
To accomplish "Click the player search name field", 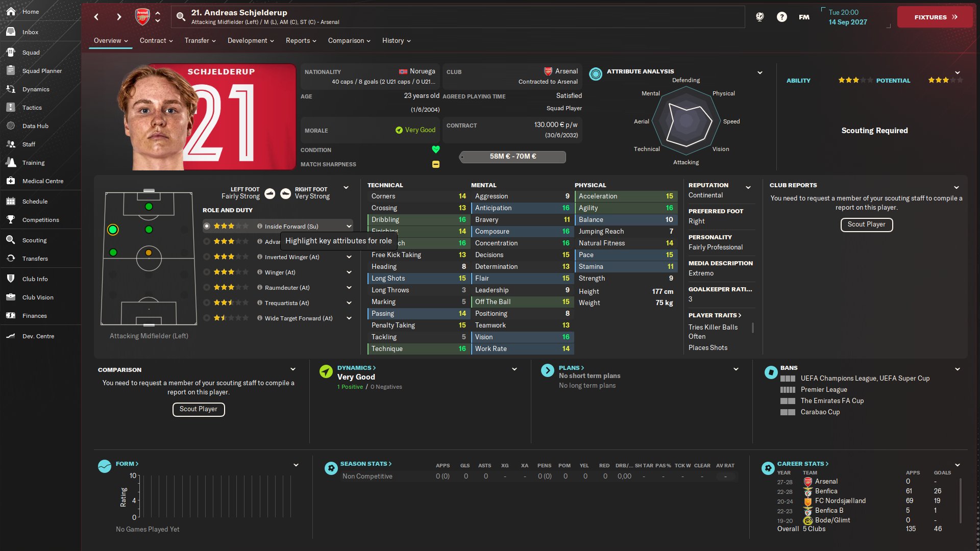I will (458, 17).
